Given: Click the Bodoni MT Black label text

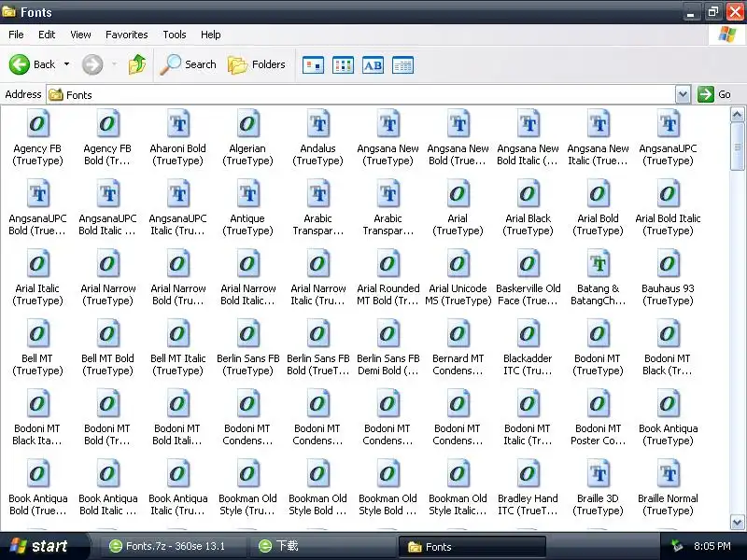Looking at the screenshot, I should click(x=667, y=364).
